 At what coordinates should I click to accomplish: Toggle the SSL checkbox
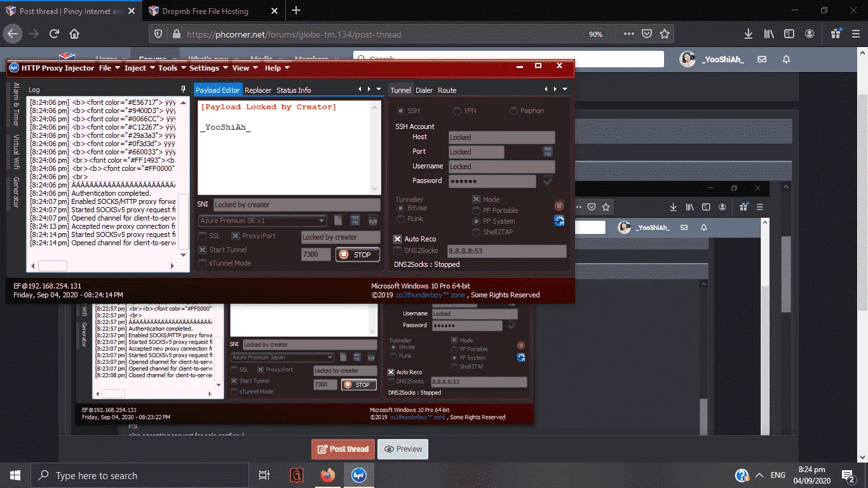pyautogui.click(x=203, y=236)
